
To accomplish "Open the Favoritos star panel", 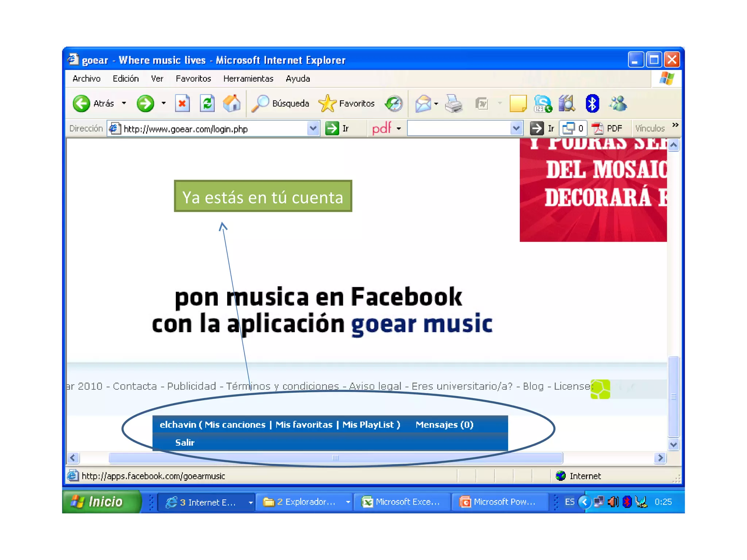I will [346, 104].
